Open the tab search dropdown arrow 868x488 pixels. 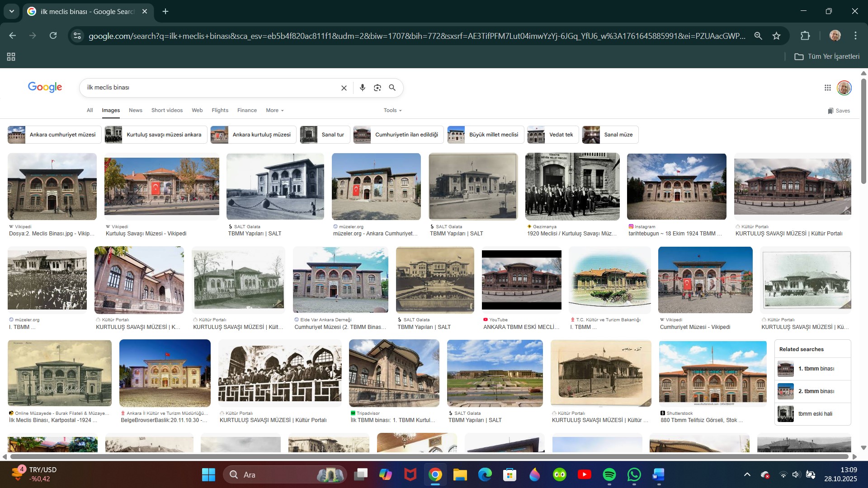click(12, 11)
